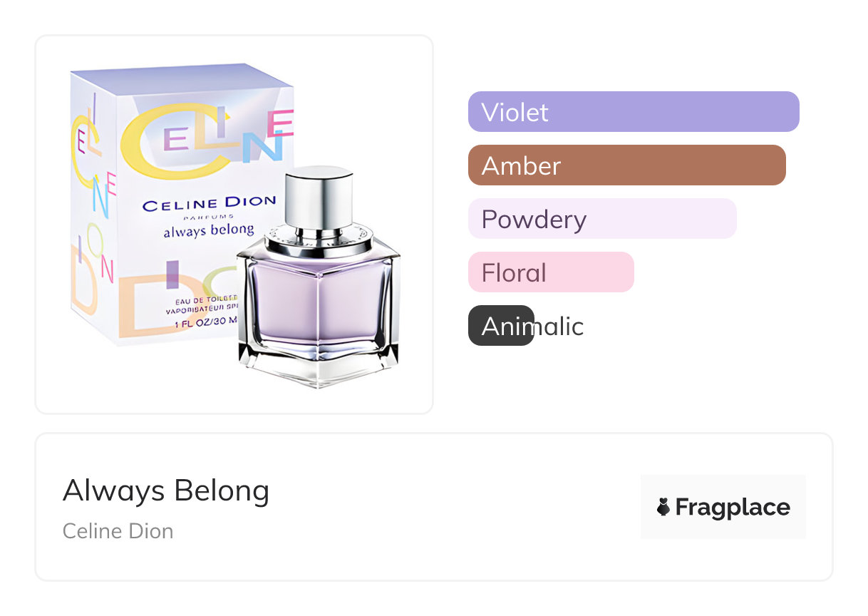Select the Amber accord bar
The width and height of the screenshot is (868, 616).
click(626, 165)
